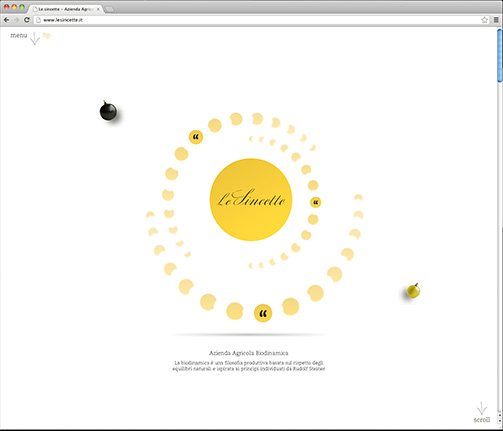
Task: Reload the page with the refresh icon
Action: 27,20
